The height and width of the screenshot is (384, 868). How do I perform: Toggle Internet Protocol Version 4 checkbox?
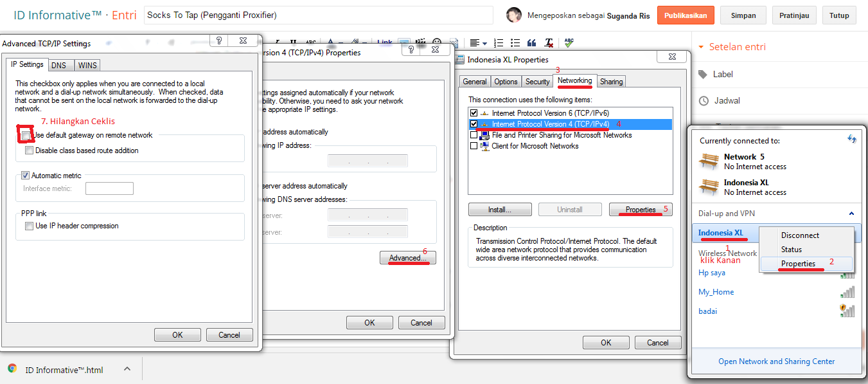474,124
